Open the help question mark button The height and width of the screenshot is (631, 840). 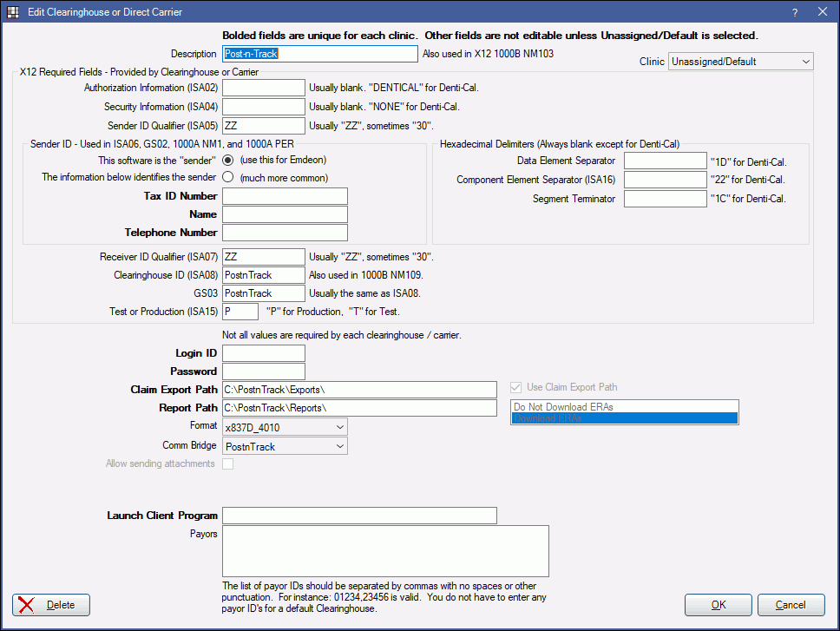795,12
